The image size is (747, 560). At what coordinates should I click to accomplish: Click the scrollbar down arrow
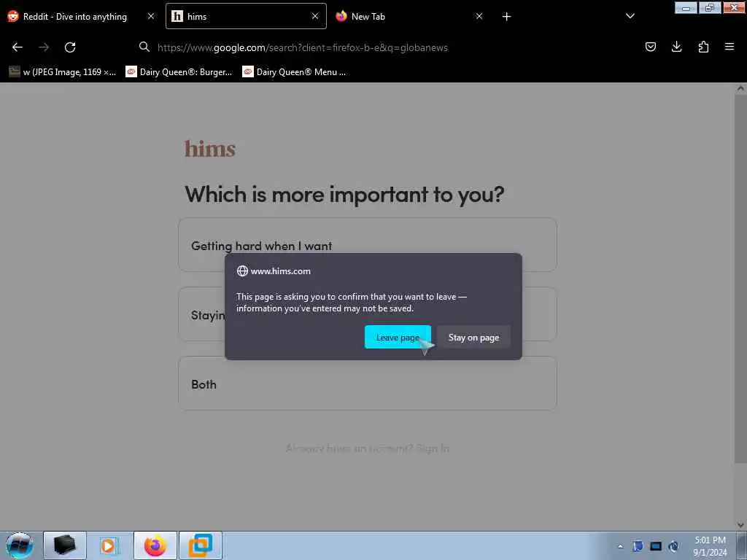740,525
